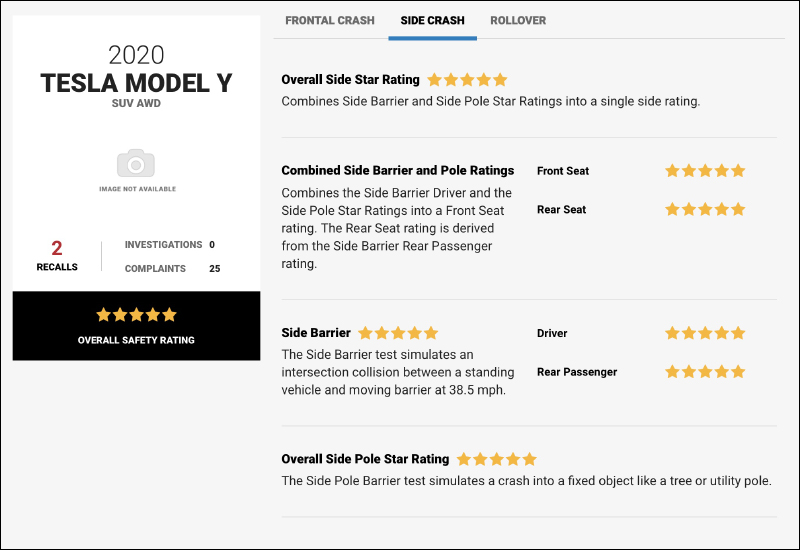Click the Overall Side Star Rating heading
Viewport: 800px width, 550px height.
coord(351,80)
